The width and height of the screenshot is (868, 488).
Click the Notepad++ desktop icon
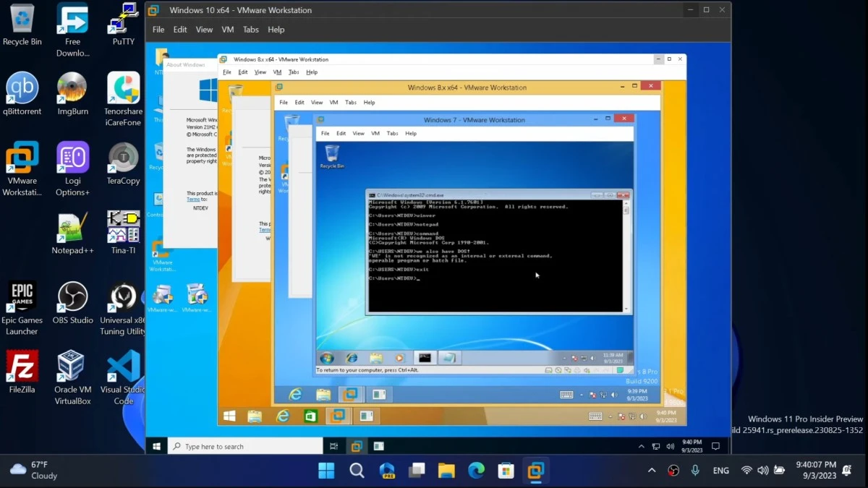[x=72, y=228]
